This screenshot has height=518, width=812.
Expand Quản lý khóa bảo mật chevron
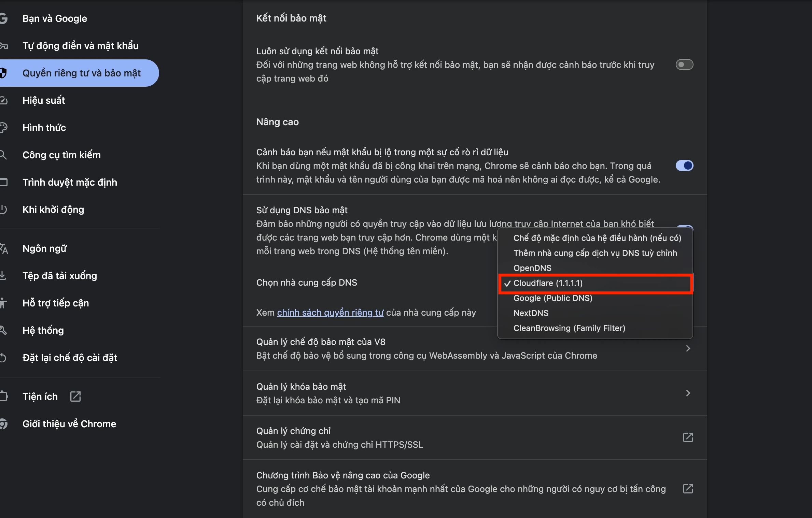click(688, 393)
